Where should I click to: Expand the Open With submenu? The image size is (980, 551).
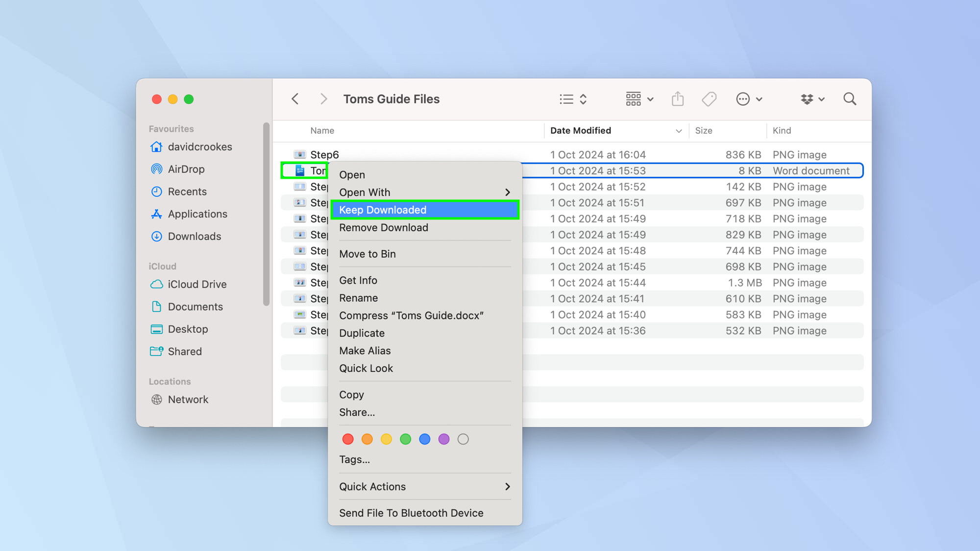[364, 192]
